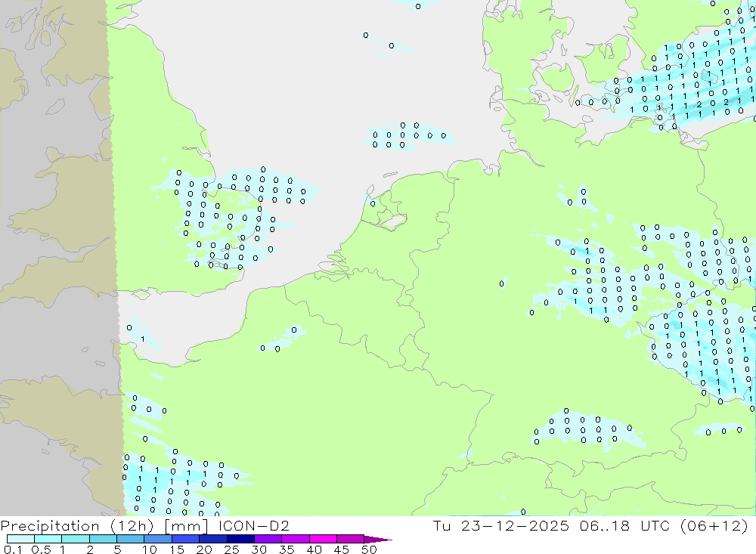This screenshot has width=756, height=554.
Task: Click the 'Precipitation (12h)' title text
Action: (77, 525)
